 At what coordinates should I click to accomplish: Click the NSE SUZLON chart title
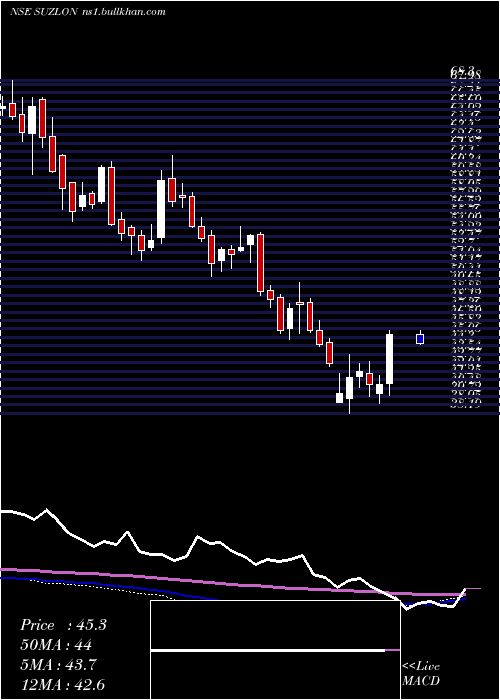44,12
